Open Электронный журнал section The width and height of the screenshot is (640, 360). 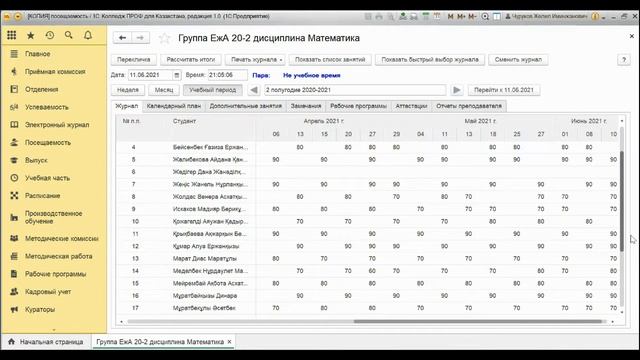tap(57, 125)
